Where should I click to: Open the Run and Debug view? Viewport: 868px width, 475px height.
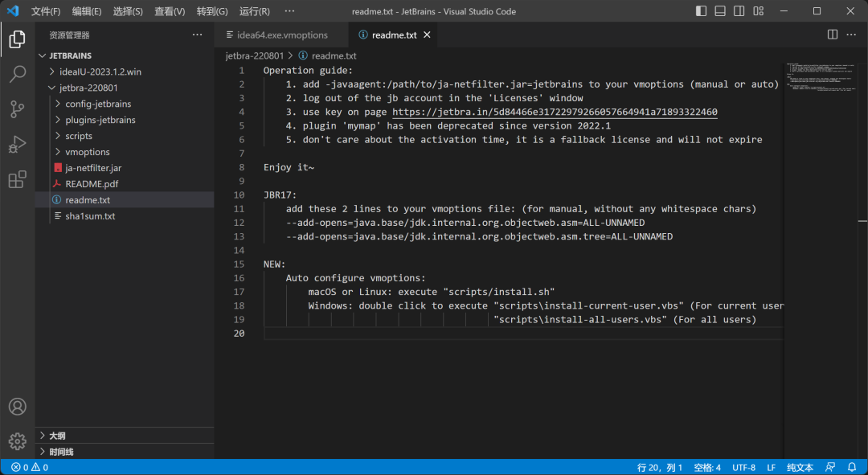tap(17, 145)
